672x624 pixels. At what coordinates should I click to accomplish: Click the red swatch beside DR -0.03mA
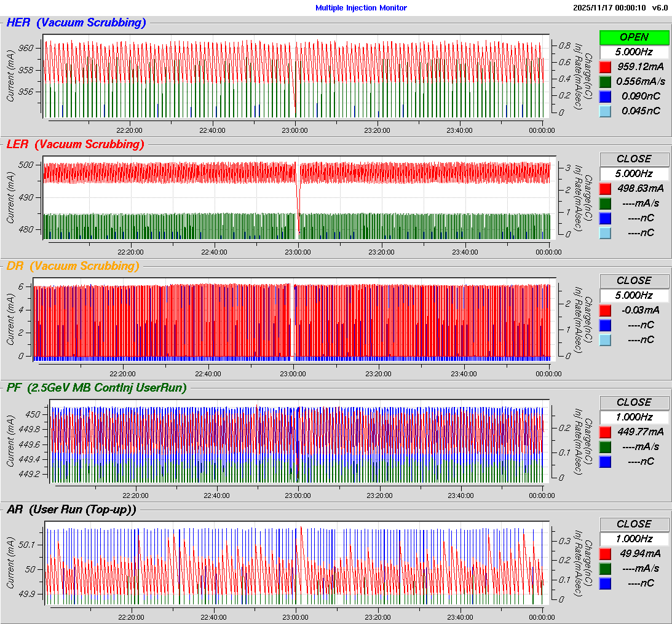pos(606,310)
